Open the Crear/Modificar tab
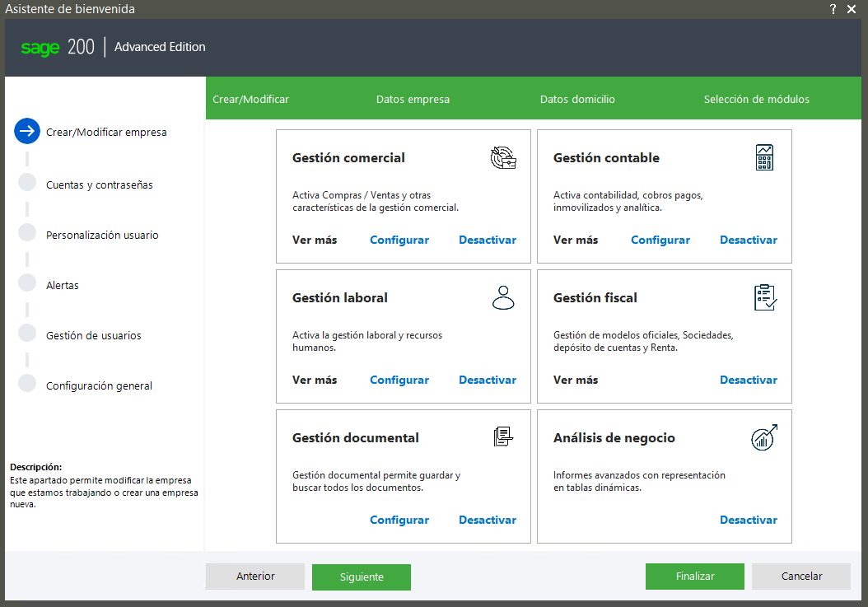868x607 pixels. pos(251,99)
